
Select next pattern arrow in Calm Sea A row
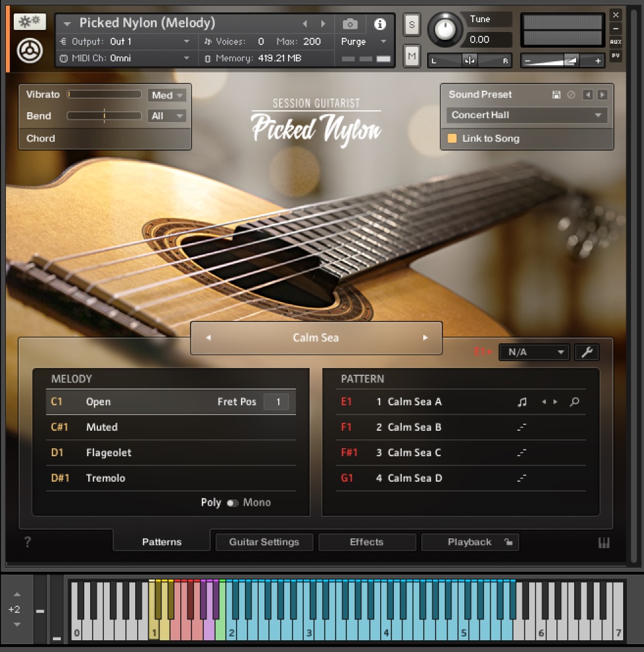coord(555,401)
